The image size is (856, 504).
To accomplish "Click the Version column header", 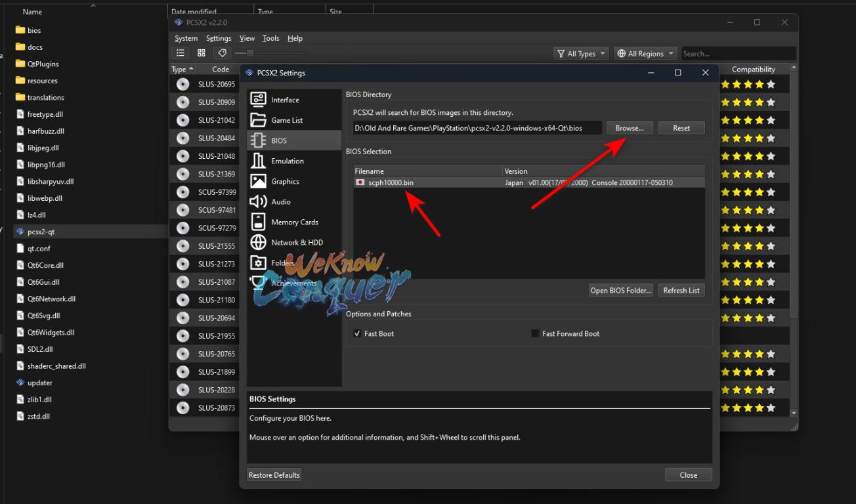I will click(604, 171).
